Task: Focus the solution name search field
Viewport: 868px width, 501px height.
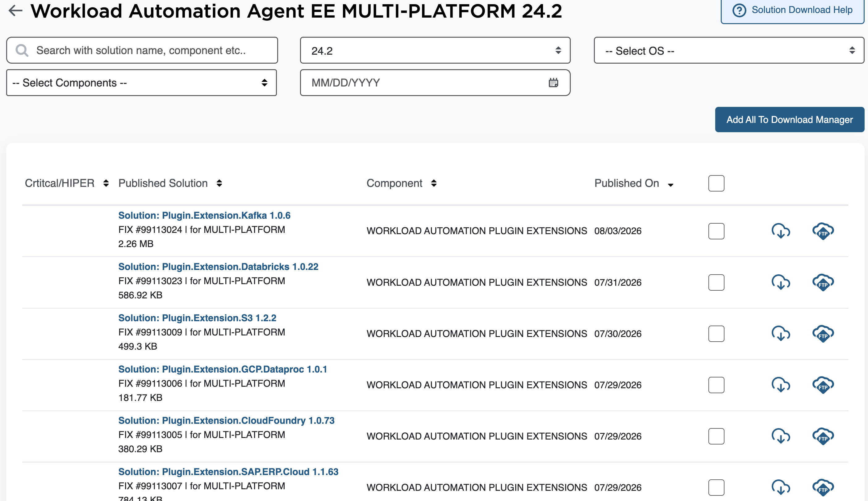Action: tap(142, 50)
